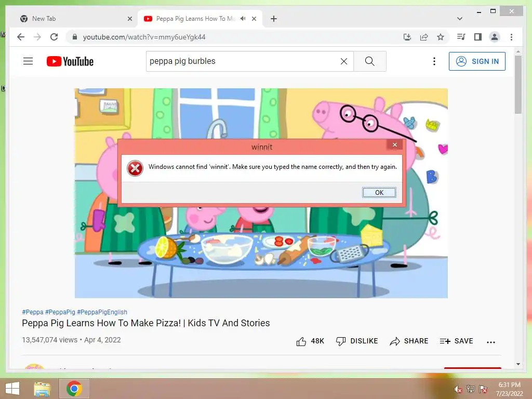Image resolution: width=532 pixels, height=399 pixels.
Task: Run search with the magnifier button
Action: tap(369, 61)
